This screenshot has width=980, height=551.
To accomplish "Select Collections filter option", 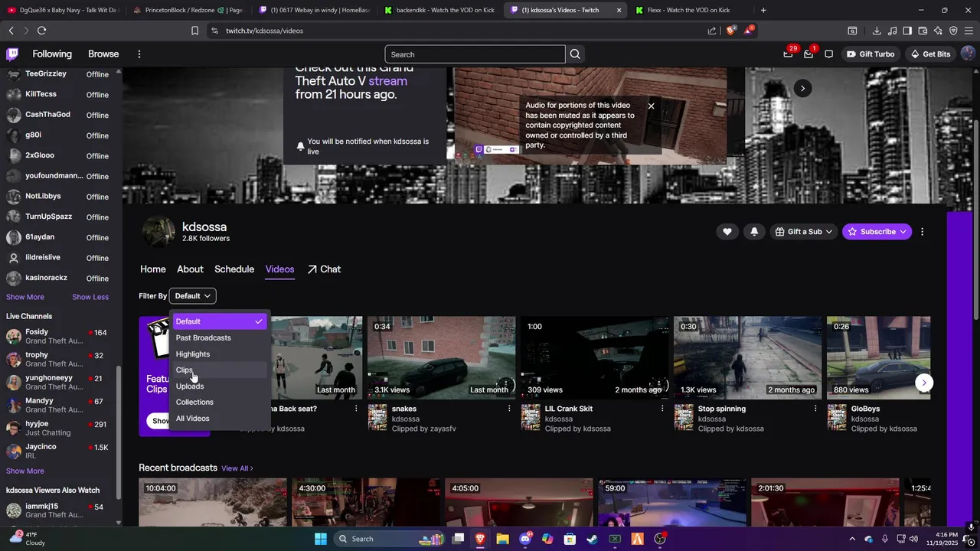I will point(219,402).
